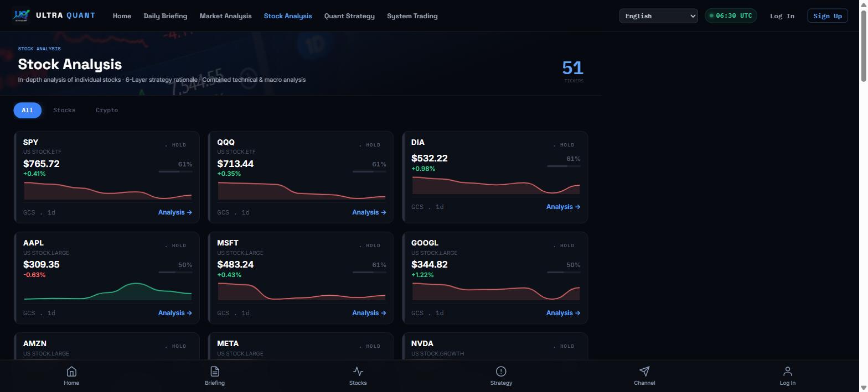
Task: Click the QQQ price chart sparkline
Action: [302, 190]
